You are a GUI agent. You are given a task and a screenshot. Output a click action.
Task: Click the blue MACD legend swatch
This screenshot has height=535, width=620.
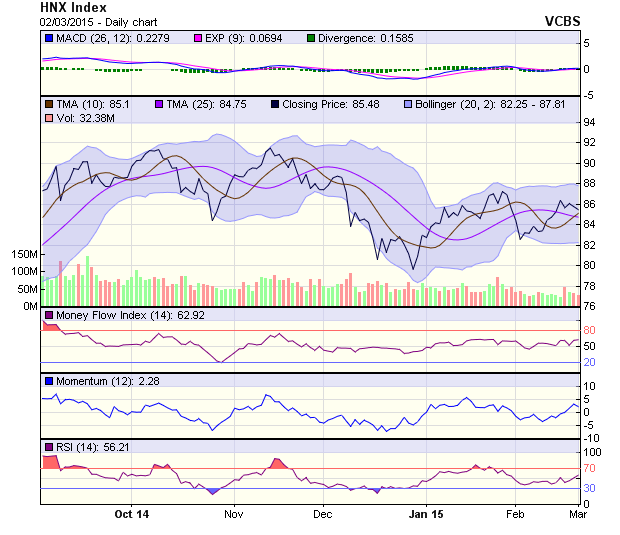(x=48, y=38)
